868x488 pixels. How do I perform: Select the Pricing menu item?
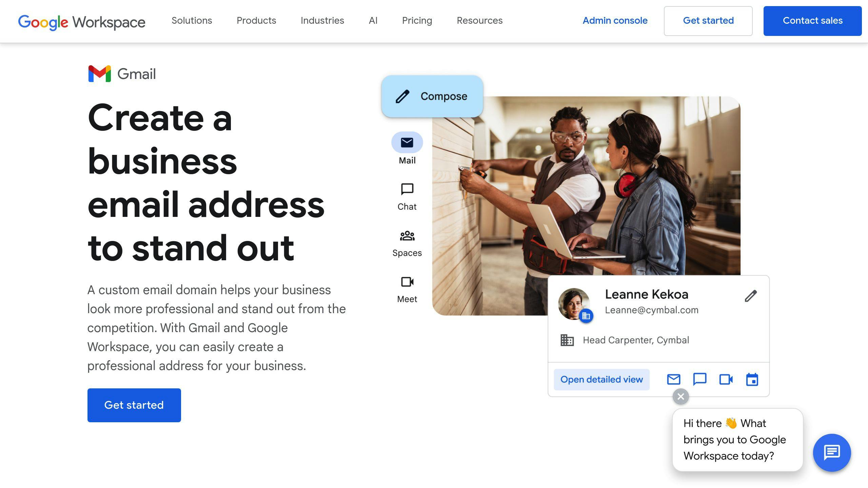coord(417,20)
